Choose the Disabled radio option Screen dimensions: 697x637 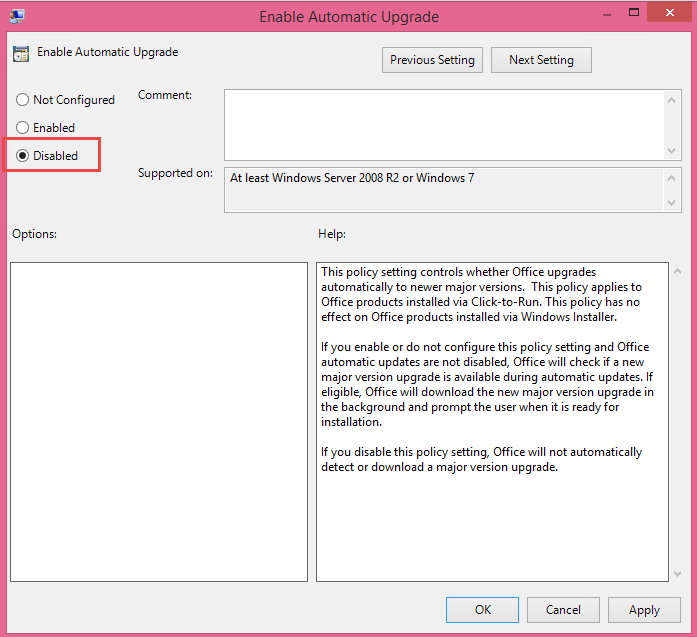[23, 156]
